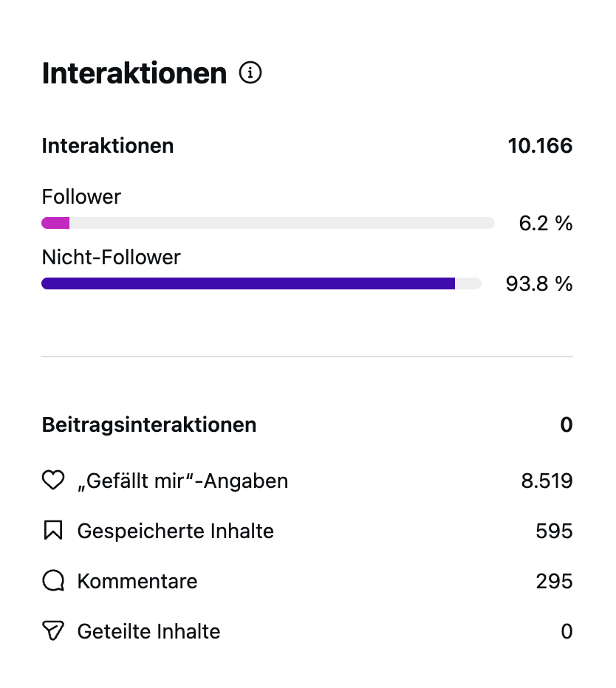Click the heart icon for likes

point(53,481)
